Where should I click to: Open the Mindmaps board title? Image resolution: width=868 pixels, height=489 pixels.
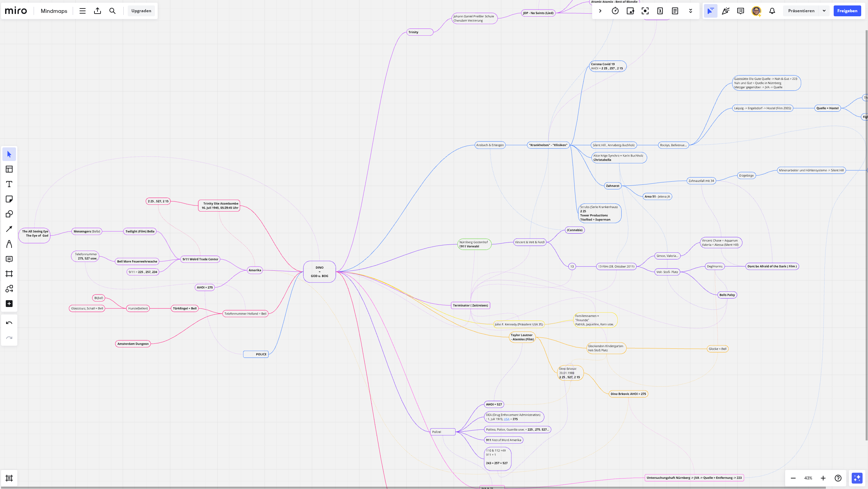click(54, 11)
